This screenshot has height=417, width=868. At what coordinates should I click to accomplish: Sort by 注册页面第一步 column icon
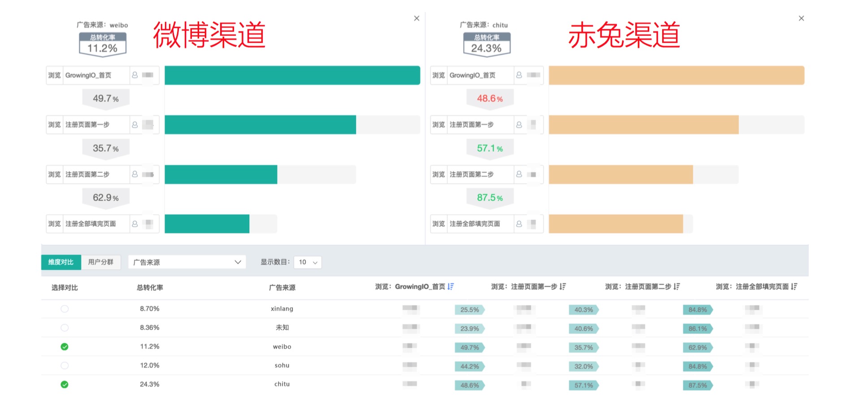coord(563,287)
